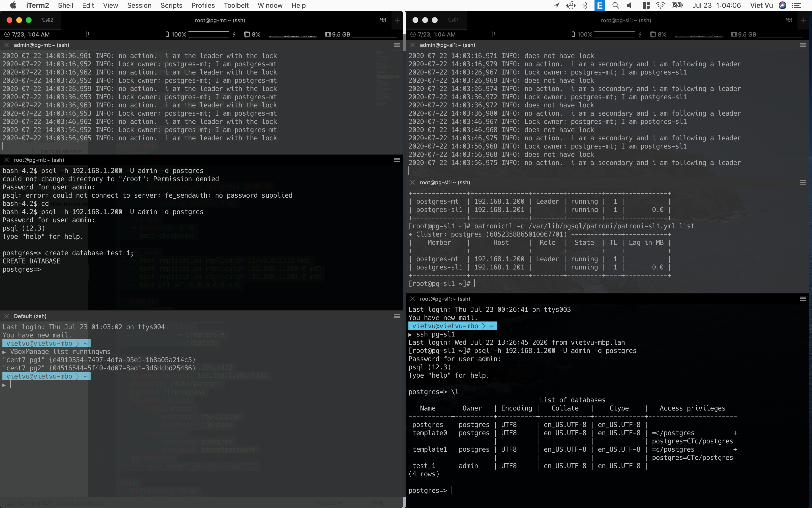Open patronictl pane hamburger menu
The image size is (812, 508).
point(803,182)
